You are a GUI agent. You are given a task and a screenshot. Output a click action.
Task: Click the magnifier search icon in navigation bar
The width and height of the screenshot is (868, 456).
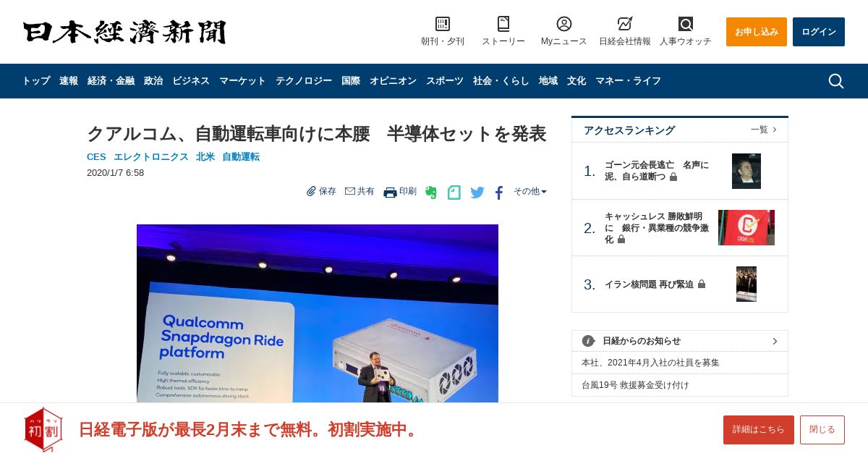[x=836, y=81]
